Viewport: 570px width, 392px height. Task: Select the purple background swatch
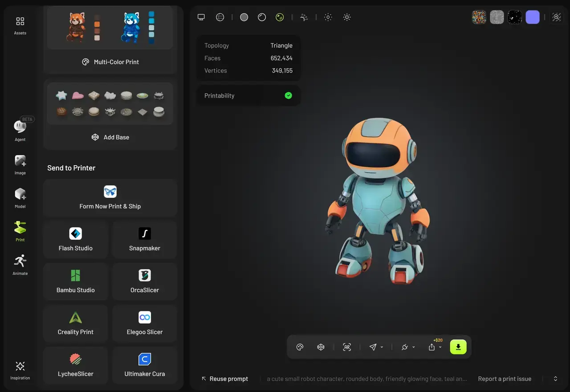[533, 17]
